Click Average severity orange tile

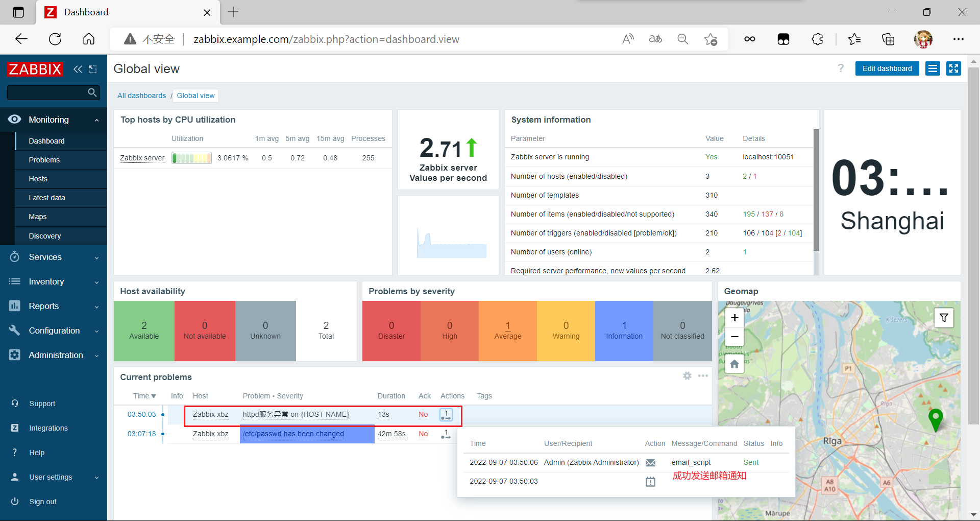click(x=507, y=331)
